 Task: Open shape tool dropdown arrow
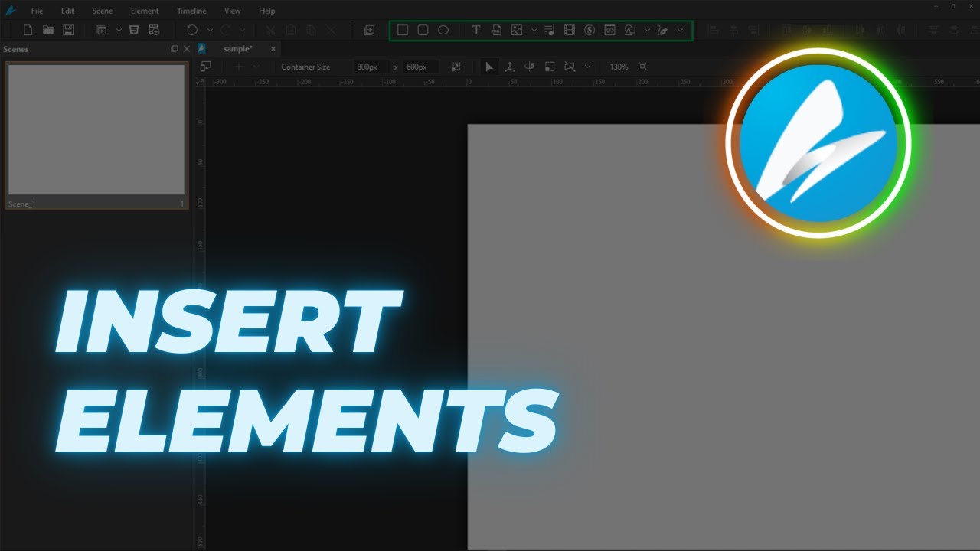click(x=647, y=31)
